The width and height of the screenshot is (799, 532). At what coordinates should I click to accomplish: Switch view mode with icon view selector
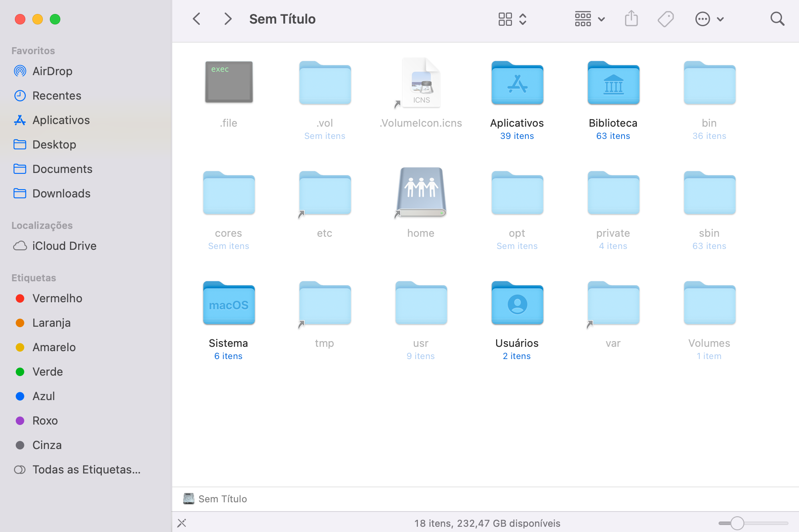tap(512, 19)
